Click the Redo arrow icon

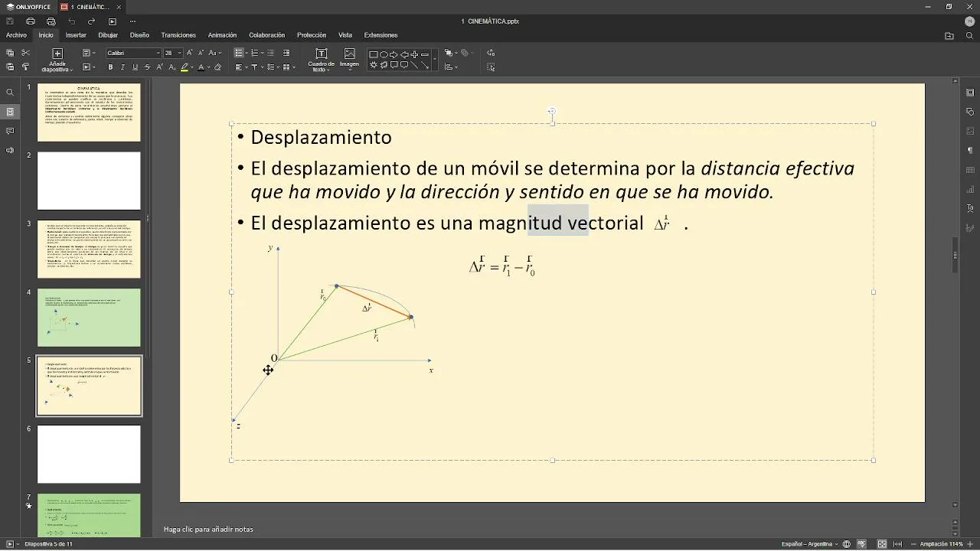91,21
